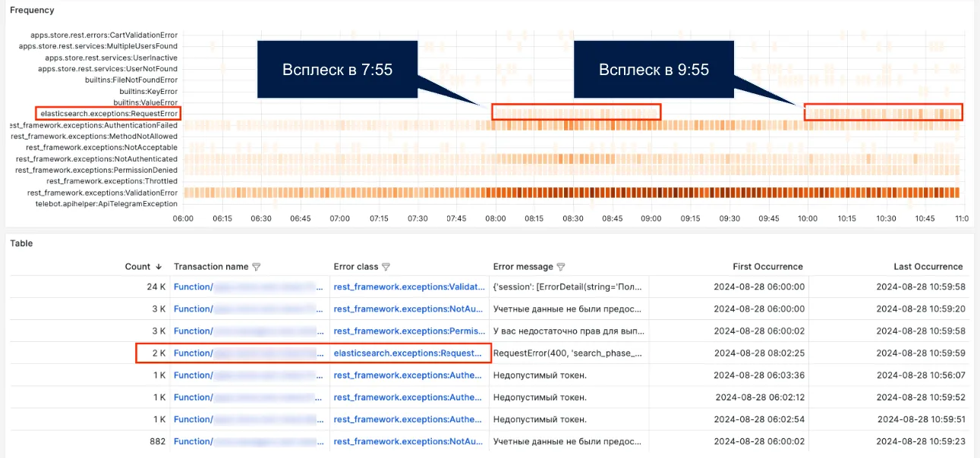Open the NotAu... error class link in the 882 row
Screen dimensions: 980x458
(x=408, y=441)
